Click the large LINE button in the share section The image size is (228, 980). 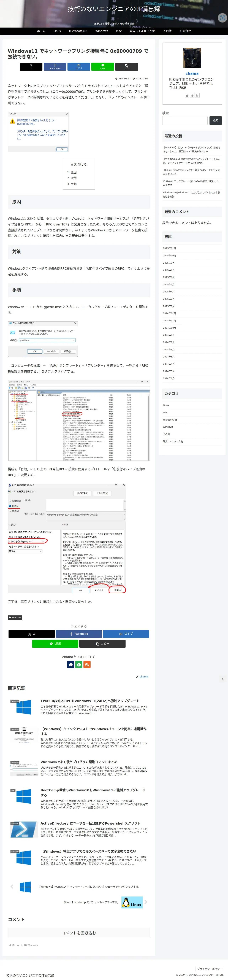coord(55,644)
